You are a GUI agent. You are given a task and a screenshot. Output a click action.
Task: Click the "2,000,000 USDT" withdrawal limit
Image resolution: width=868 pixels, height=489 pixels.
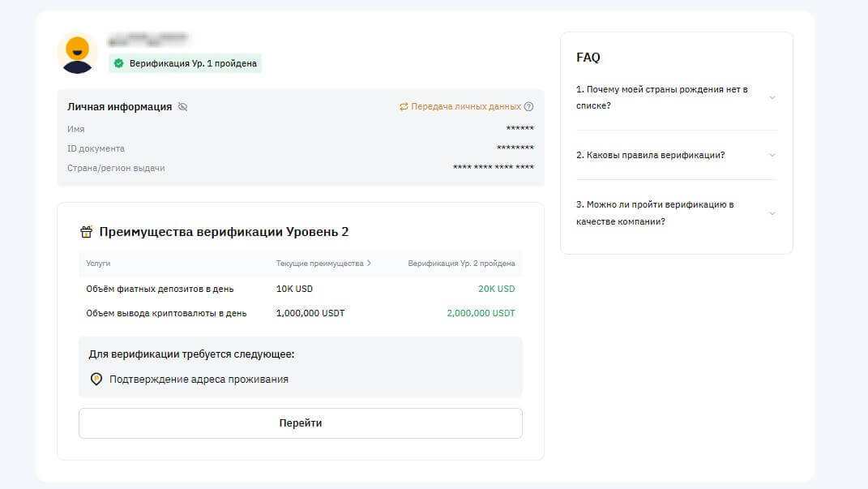(481, 313)
